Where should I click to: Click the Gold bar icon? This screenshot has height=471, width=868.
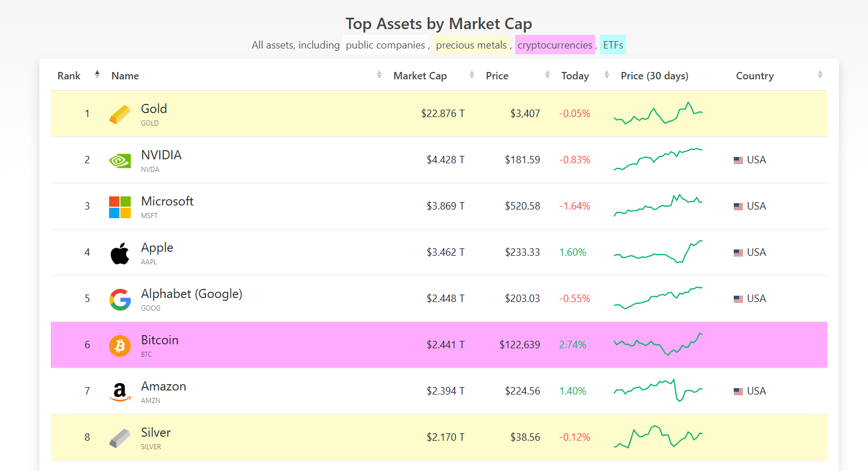coord(120,114)
